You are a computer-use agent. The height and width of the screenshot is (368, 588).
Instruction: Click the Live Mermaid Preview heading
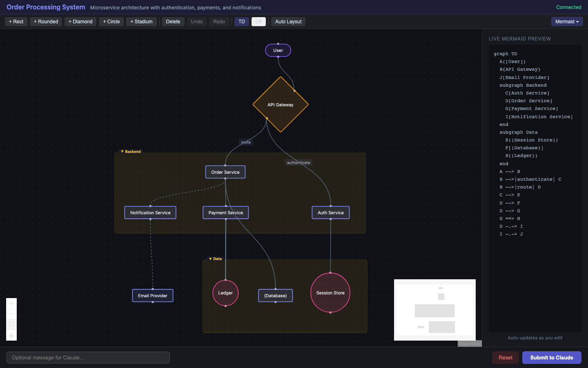520,39
